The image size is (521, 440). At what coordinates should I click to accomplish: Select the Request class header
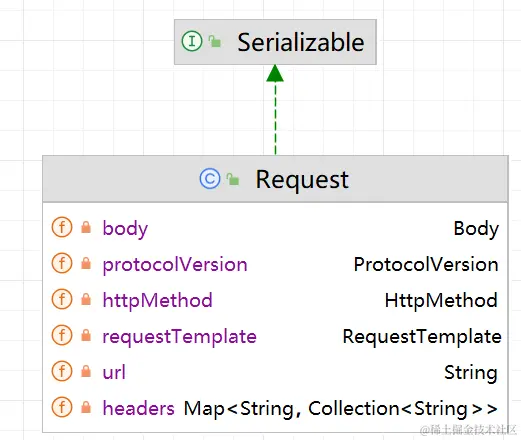275,179
